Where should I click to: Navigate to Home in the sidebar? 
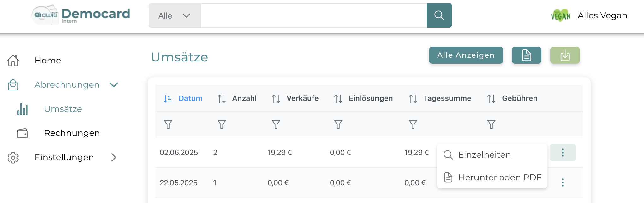[48, 61]
